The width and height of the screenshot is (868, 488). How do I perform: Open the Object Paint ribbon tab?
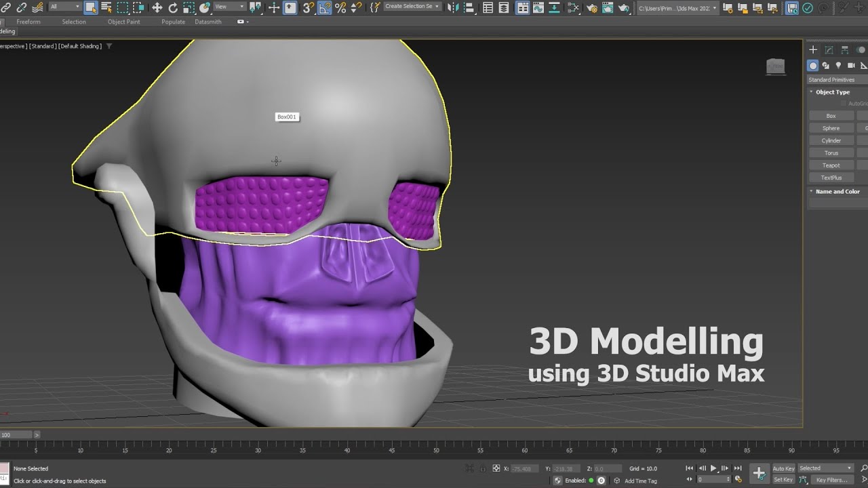coord(124,22)
